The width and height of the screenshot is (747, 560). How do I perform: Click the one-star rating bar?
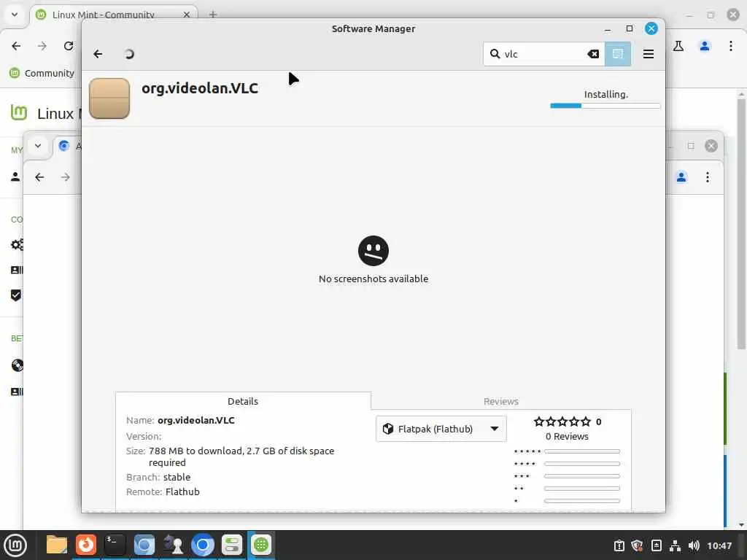[581, 500]
